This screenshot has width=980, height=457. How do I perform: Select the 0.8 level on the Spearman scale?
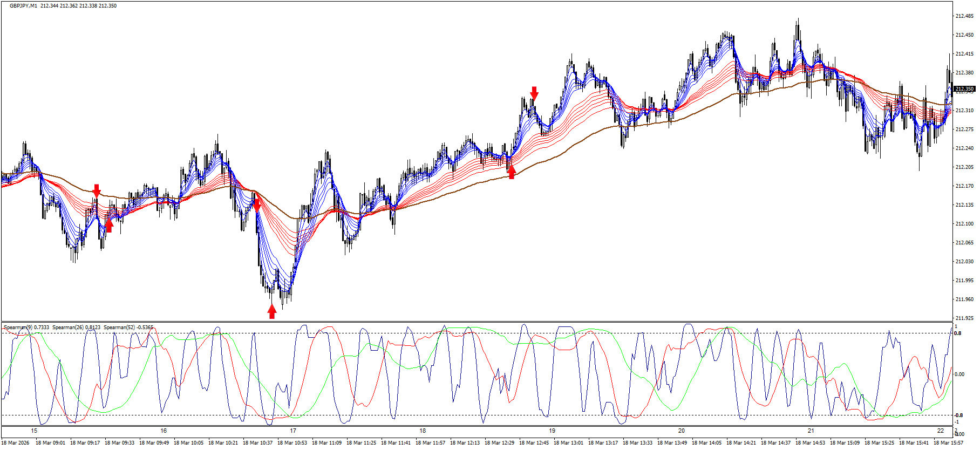click(958, 333)
